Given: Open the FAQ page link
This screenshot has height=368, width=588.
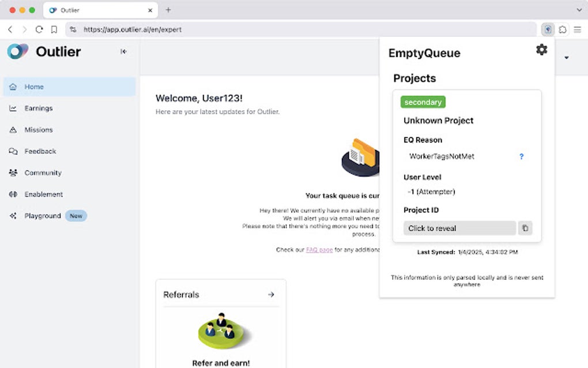Looking at the screenshot, I should coord(319,250).
